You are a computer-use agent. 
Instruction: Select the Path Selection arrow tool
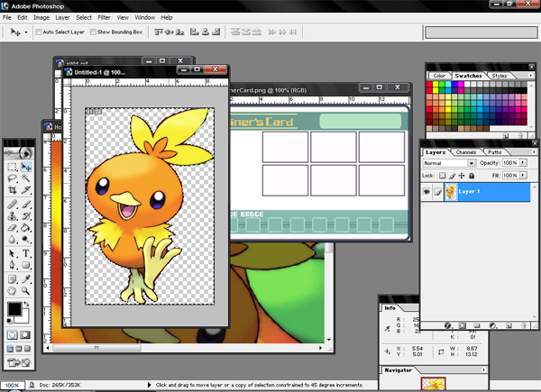[x=13, y=253]
